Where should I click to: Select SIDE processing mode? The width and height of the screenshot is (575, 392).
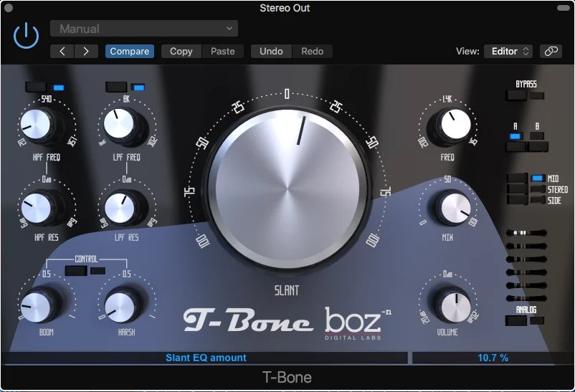(517, 200)
